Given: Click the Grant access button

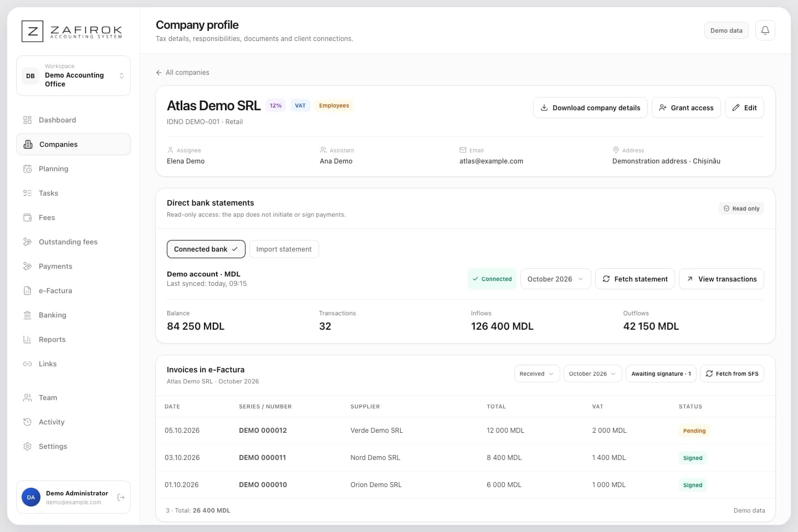Looking at the screenshot, I should pos(686,108).
